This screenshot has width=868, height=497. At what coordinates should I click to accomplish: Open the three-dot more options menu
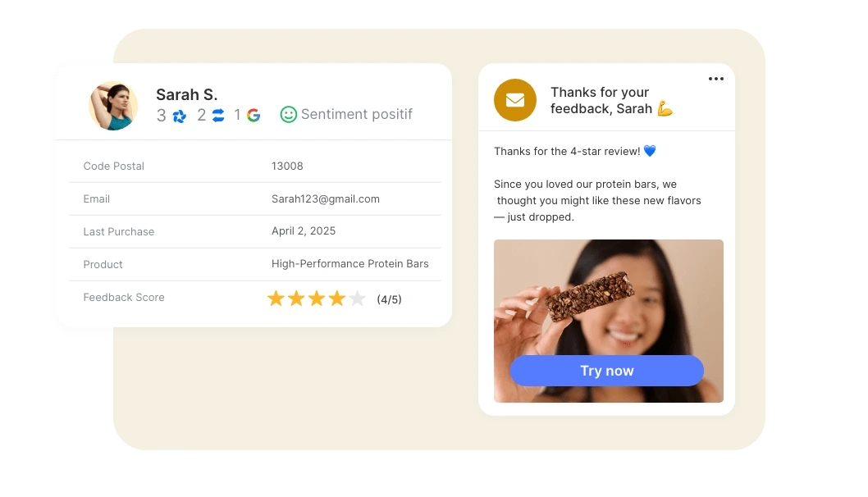pos(715,79)
